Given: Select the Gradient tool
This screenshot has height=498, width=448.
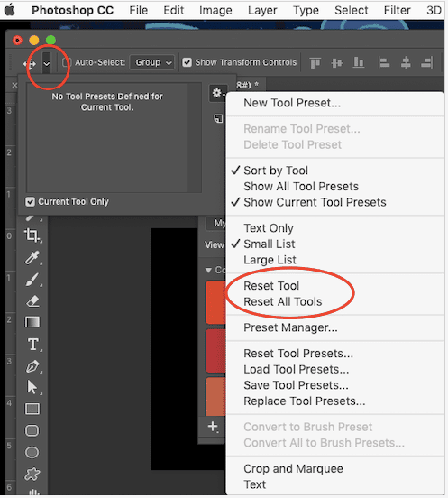Looking at the screenshot, I should 32,322.
